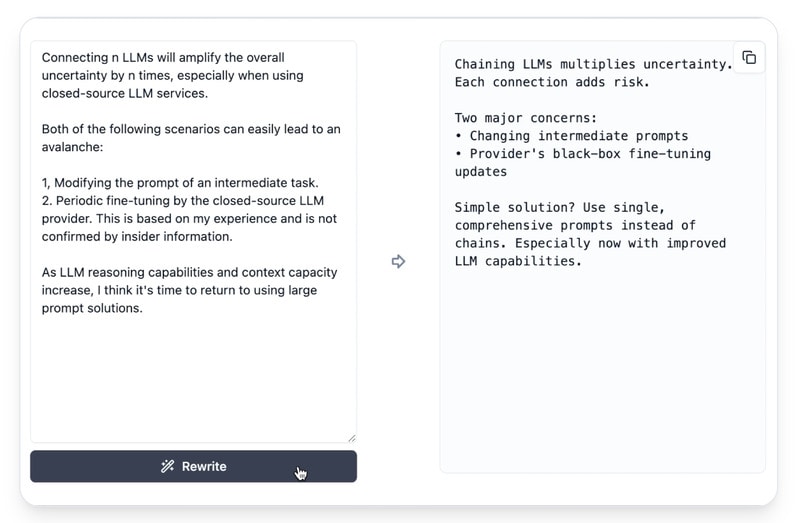This screenshot has width=800, height=523.
Task: Click the arrow icon between the panels
Action: [398, 262]
